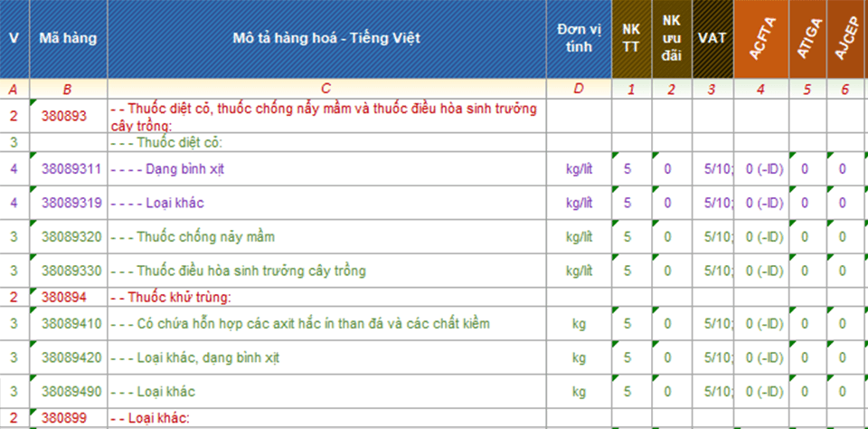Click item code 38089320
The width and height of the screenshot is (868, 429).
click(x=68, y=237)
